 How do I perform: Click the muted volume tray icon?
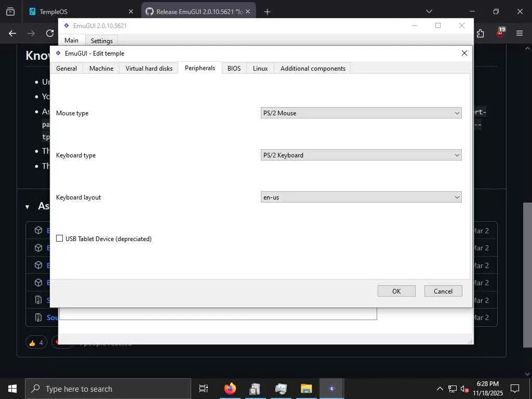(x=464, y=389)
